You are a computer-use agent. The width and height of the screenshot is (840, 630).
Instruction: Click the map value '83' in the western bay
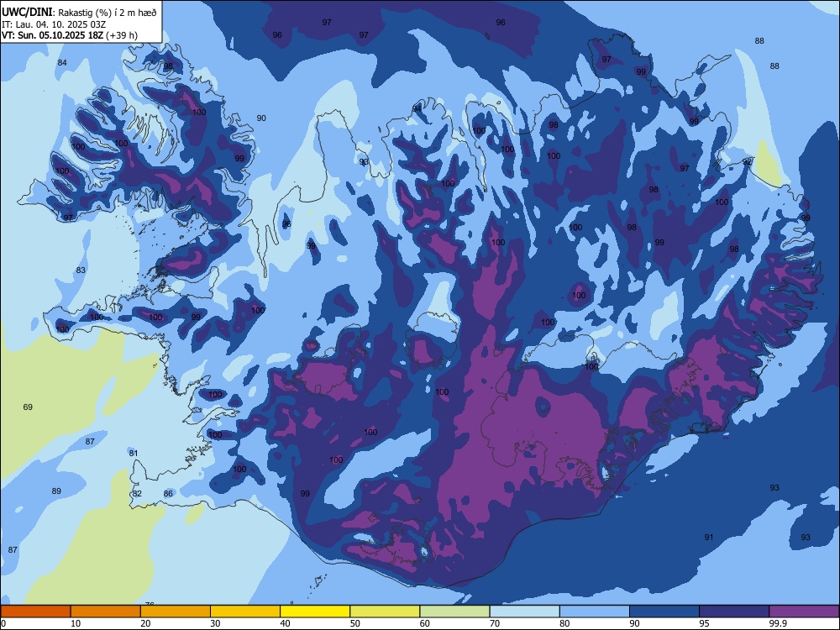[81, 270]
